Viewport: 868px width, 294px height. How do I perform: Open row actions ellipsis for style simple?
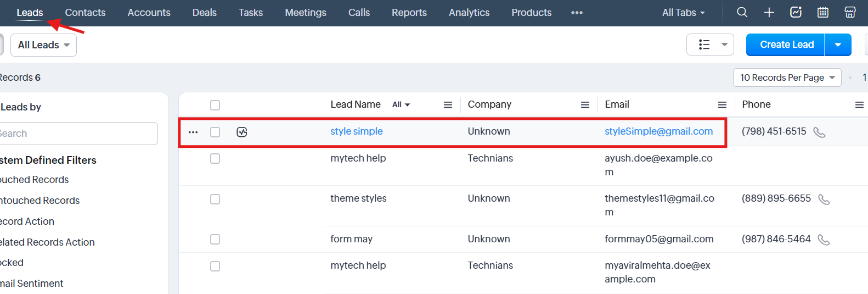pos(193,132)
